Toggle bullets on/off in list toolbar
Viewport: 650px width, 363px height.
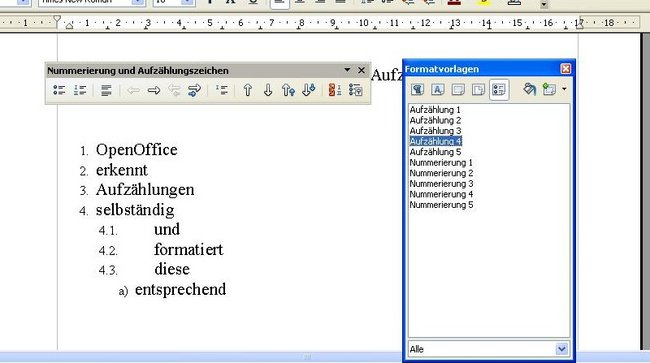point(59,90)
